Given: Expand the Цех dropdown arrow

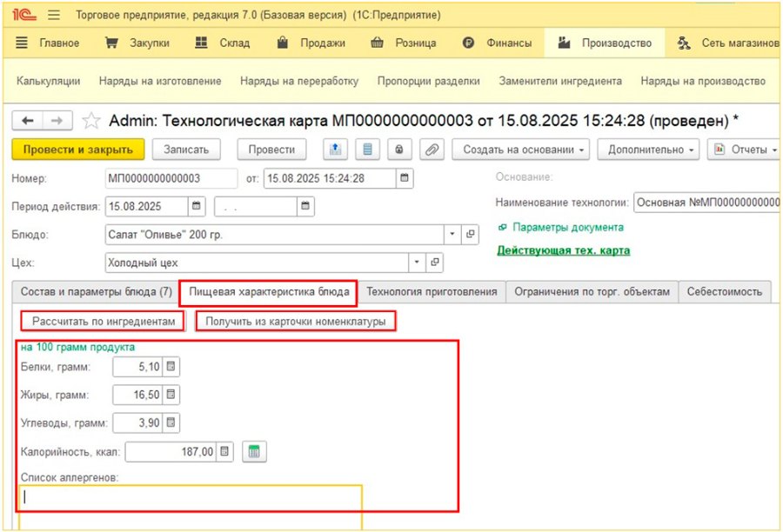Looking at the screenshot, I should tap(417, 263).
